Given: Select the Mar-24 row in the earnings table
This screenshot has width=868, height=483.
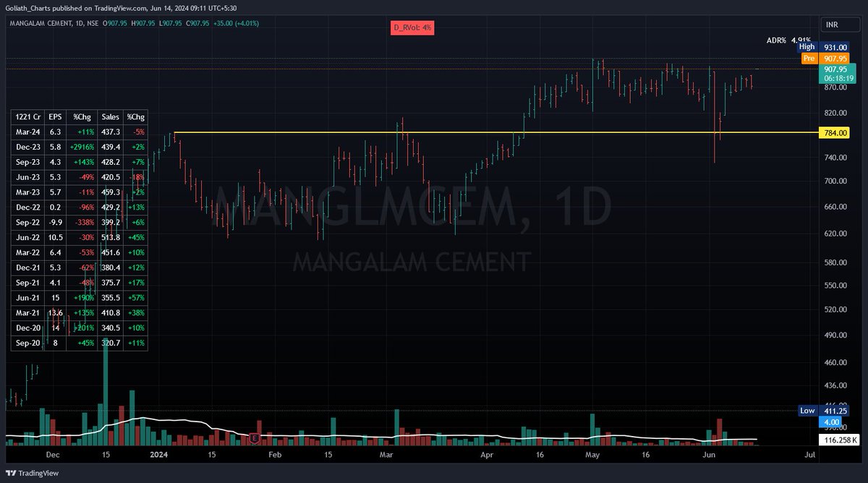Looking at the screenshot, I should click(27, 132).
